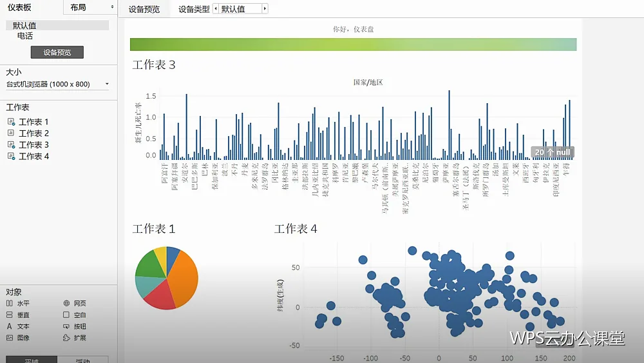
Task: Pick the 图像 image object icon
Action: (x=10, y=337)
